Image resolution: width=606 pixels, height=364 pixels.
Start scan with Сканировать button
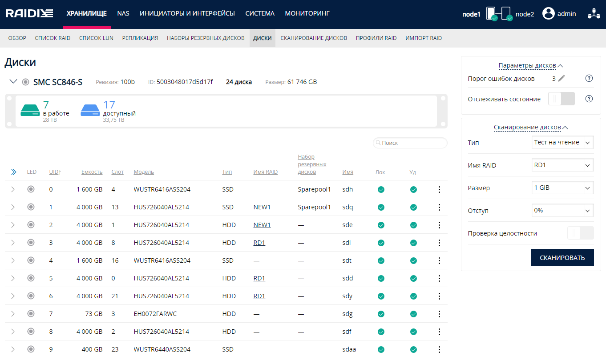pyautogui.click(x=562, y=257)
